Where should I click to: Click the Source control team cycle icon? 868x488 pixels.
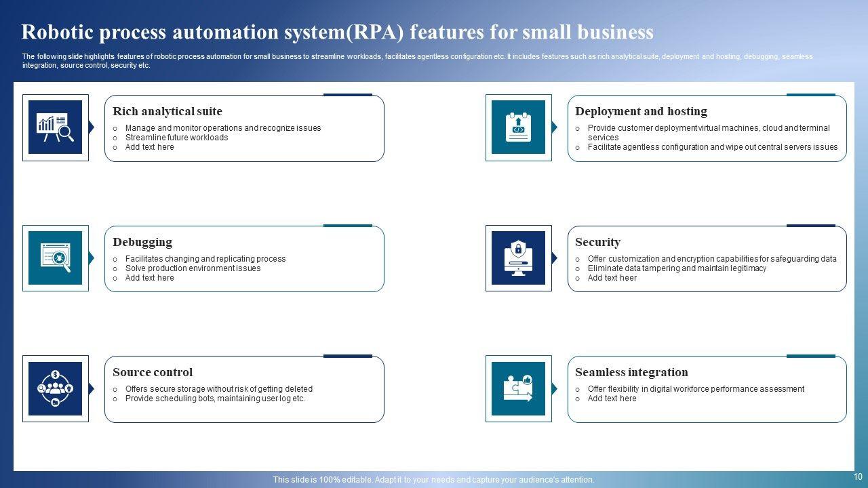[x=55, y=388]
